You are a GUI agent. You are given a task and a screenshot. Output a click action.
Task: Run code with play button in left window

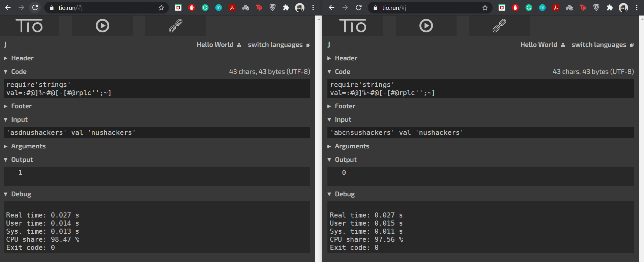(x=103, y=26)
